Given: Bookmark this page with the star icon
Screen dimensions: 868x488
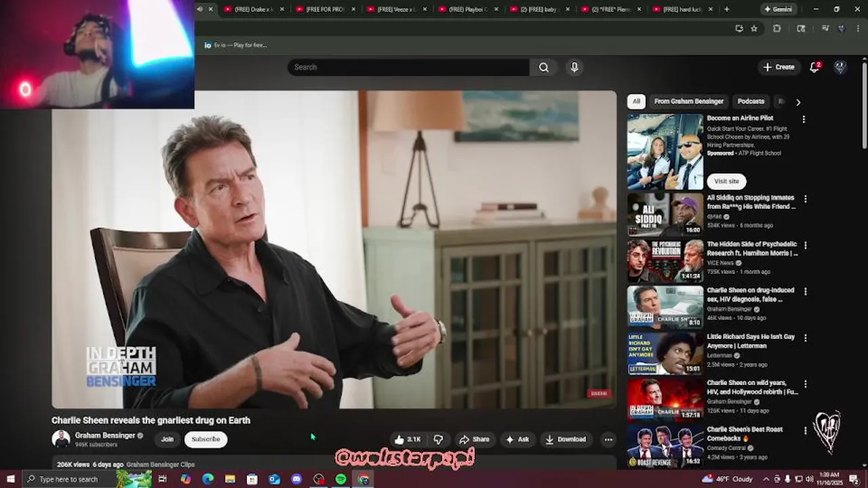Looking at the screenshot, I should point(754,28).
